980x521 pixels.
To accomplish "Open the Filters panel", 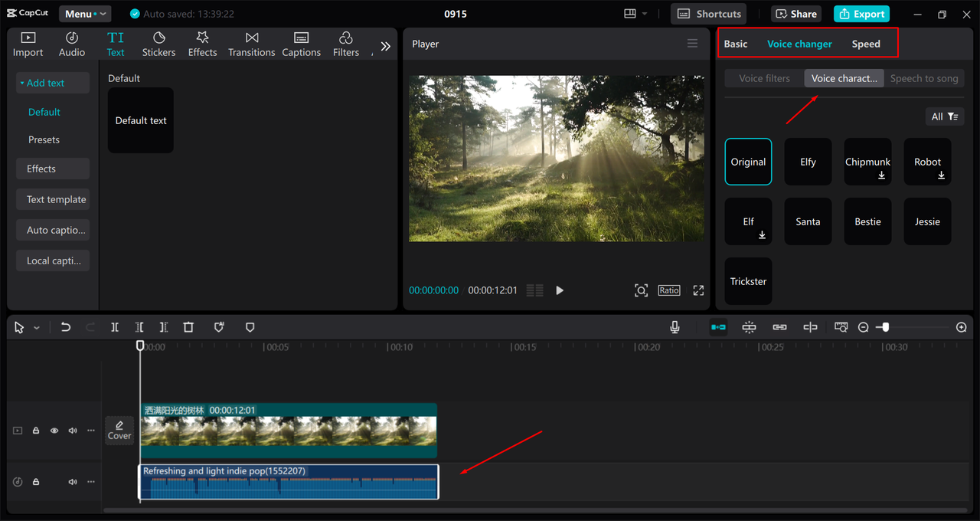I will click(345, 44).
